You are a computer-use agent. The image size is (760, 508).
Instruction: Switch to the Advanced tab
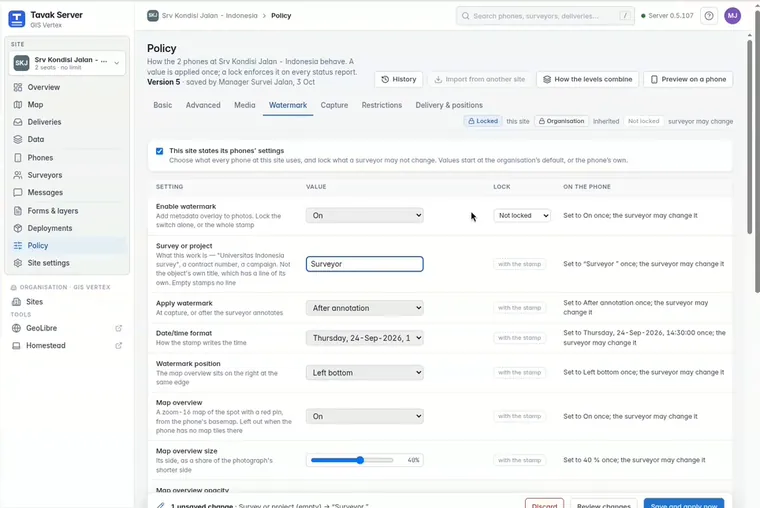(x=203, y=105)
